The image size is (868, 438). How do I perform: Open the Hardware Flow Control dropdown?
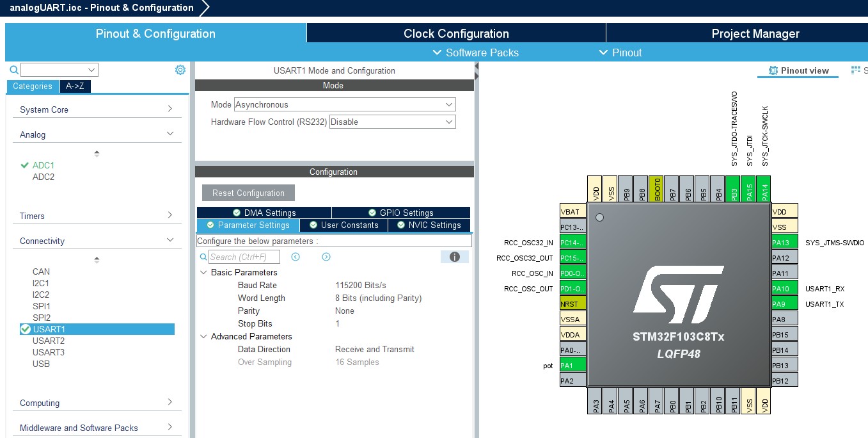[x=392, y=122]
